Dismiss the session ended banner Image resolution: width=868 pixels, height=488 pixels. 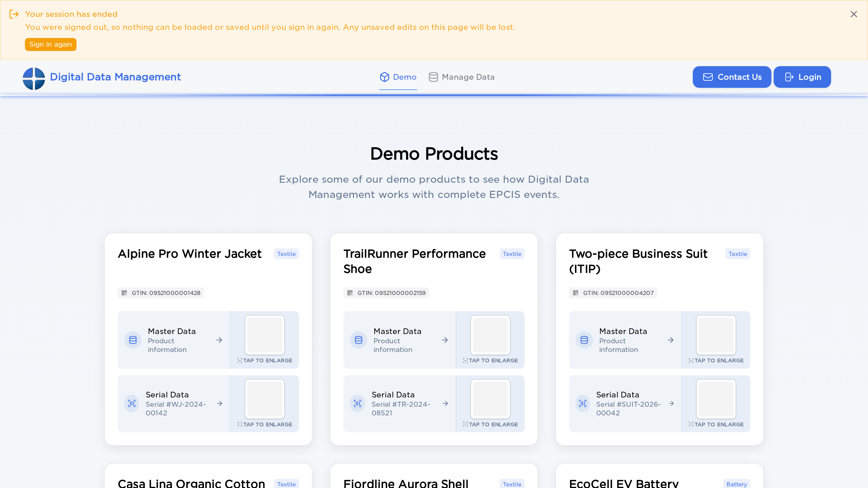click(854, 14)
